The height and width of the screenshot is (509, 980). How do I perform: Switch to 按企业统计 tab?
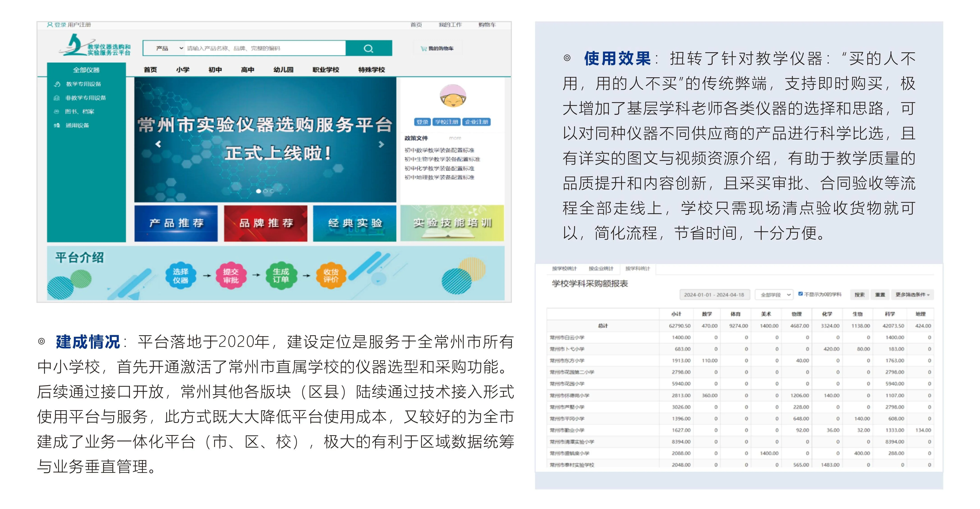click(601, 268)
